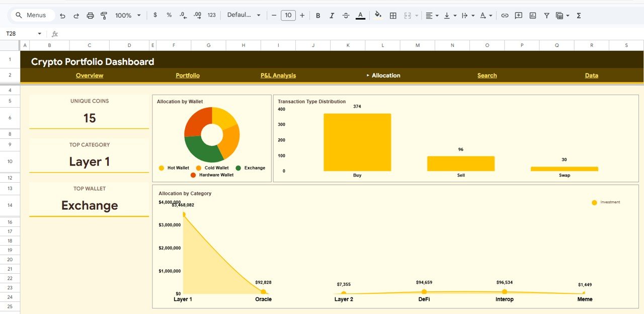Screen dimensions: 644x314
Task: Insert a comment
Action: click(x=518, y=15)
